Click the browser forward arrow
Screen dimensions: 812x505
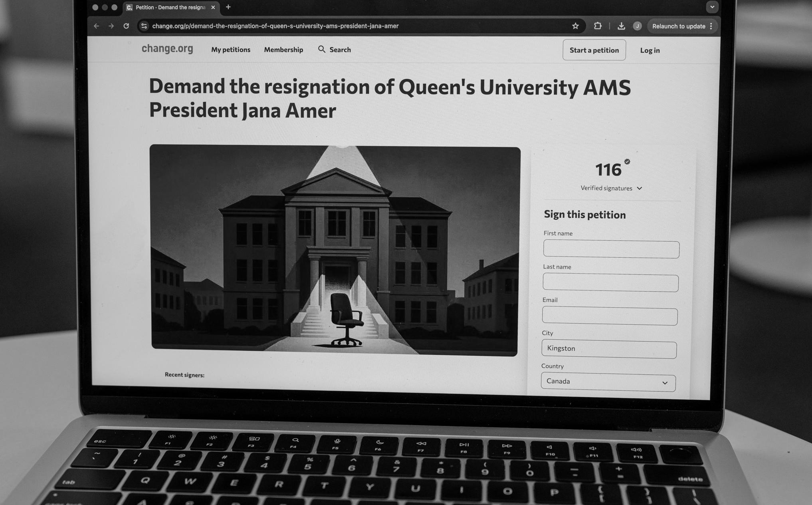111,26
